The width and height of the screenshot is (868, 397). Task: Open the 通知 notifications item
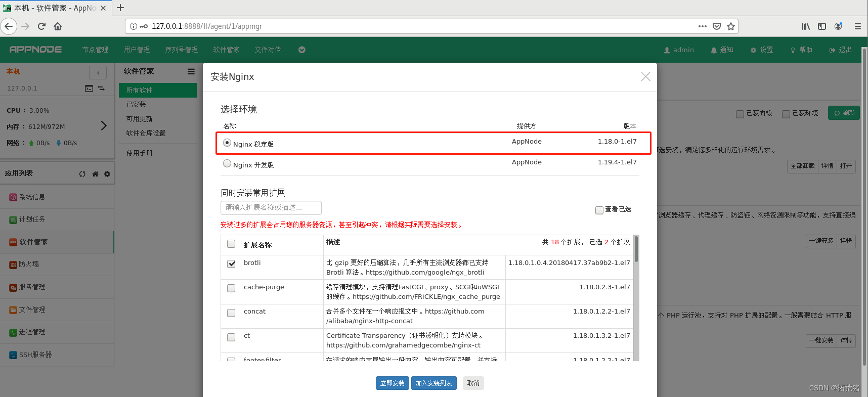point(722,50)
